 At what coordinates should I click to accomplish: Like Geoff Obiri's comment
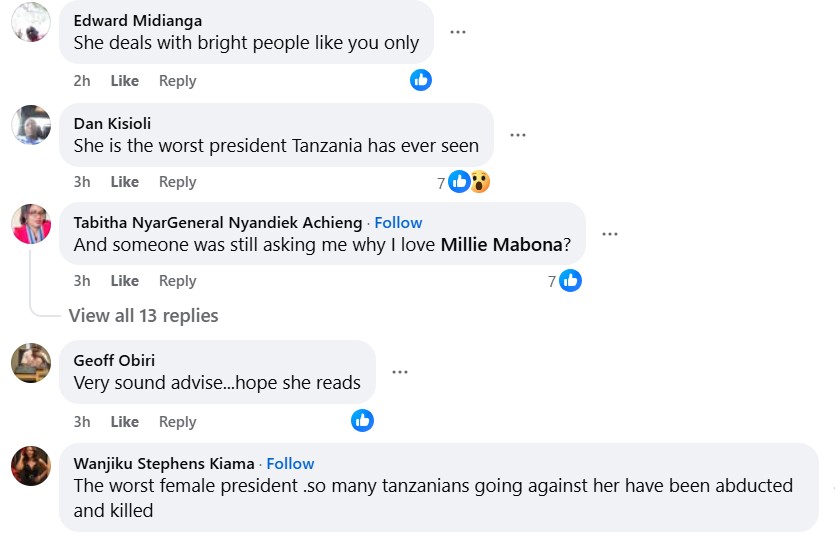click(x=125, y=422)
